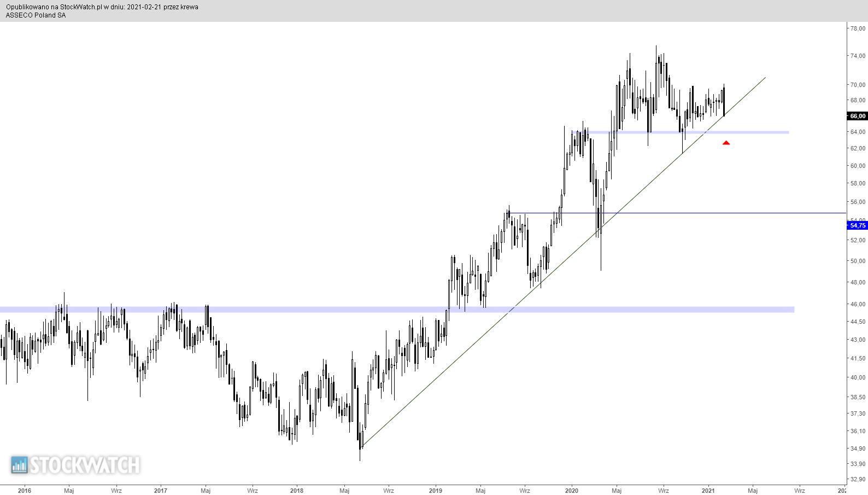Image resolution: width=868 pixels, height=495 pixels.
Task: Click the 50,00 price axis label
Action: tap(858, 261)
